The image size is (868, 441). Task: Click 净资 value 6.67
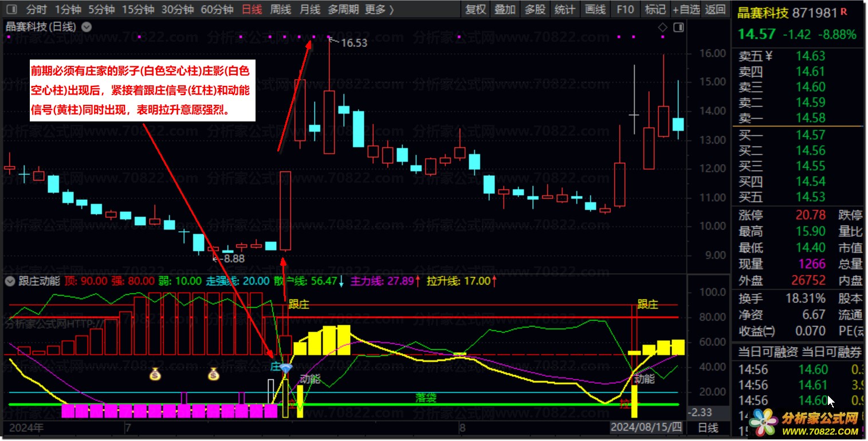[x=814, y=314]
